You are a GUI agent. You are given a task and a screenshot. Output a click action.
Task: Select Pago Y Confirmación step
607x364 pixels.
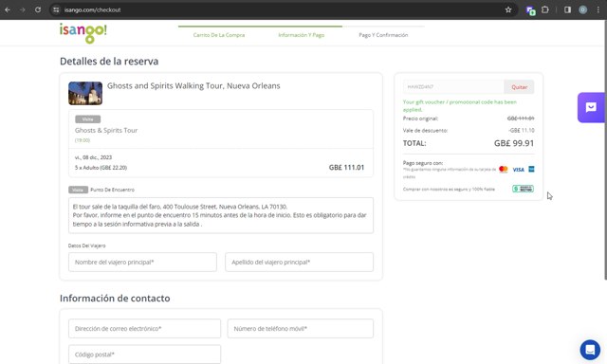coord(383,35)
